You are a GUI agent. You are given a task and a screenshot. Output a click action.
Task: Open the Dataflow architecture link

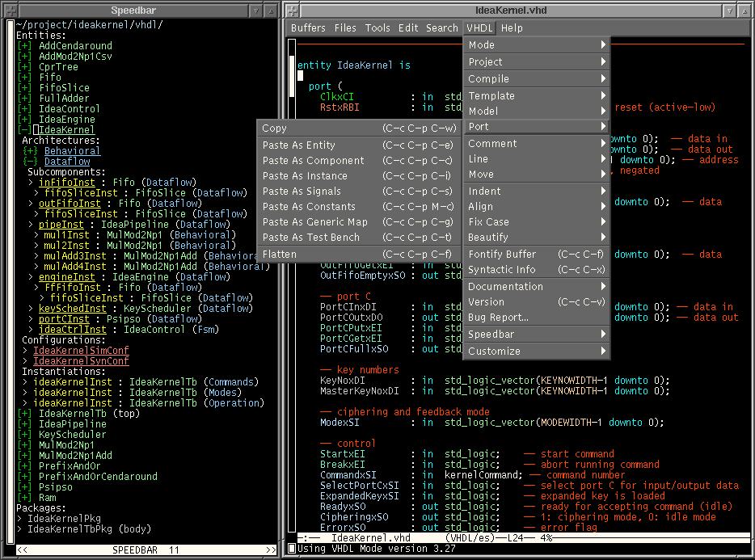[x=67, y=161]
